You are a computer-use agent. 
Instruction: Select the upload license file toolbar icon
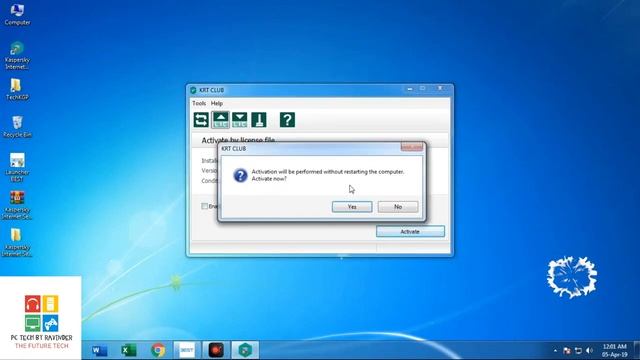coord(220,120)
